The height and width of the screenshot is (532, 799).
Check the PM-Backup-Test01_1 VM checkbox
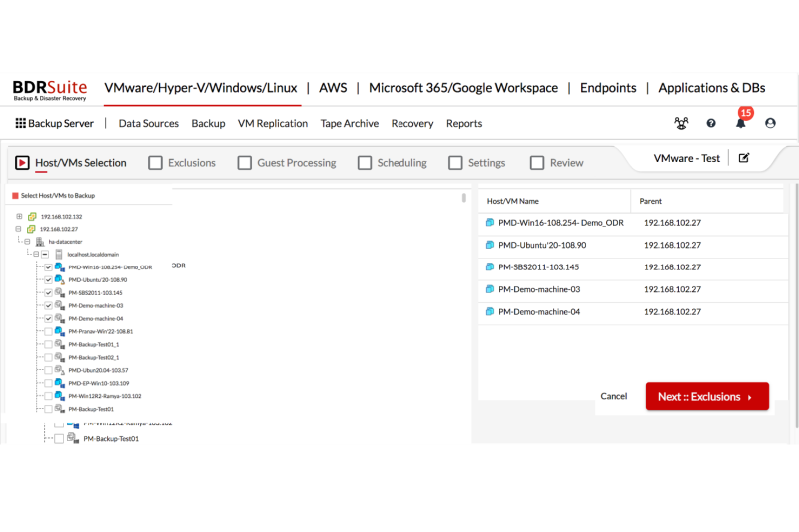(x=48, y=344)
